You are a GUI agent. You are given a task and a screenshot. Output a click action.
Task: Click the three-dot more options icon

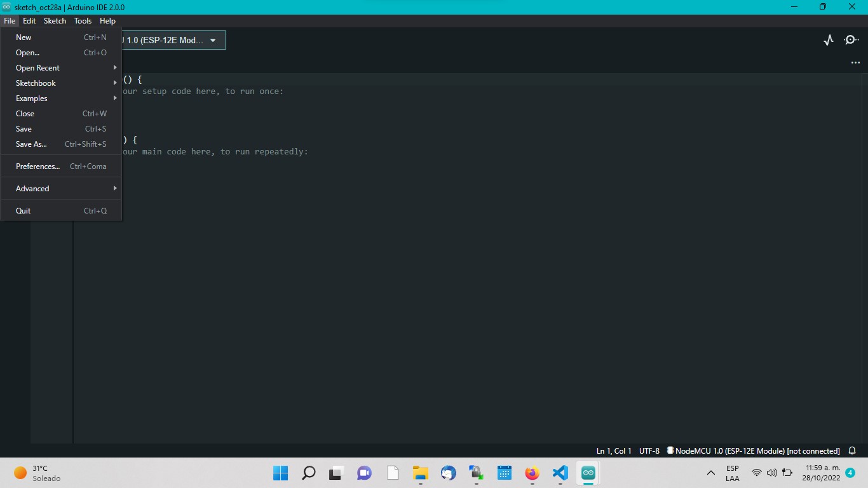pos(855,63)
